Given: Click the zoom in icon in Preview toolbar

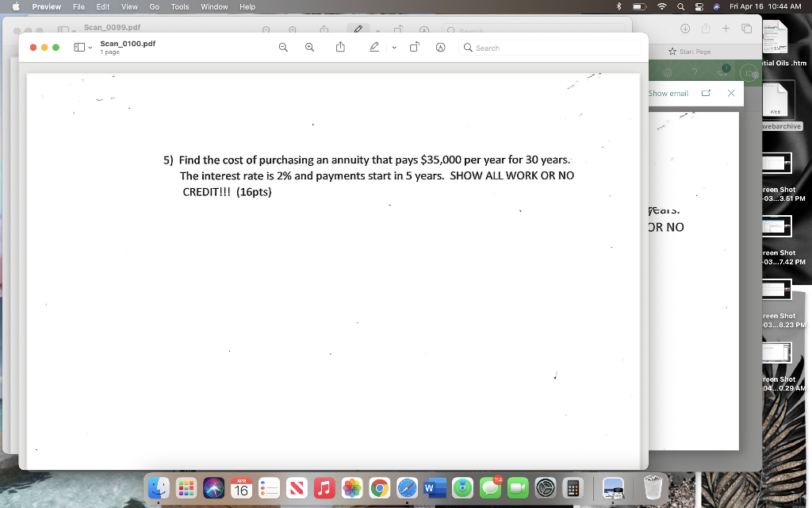Looking at the screenshot, I should (309, 48).
